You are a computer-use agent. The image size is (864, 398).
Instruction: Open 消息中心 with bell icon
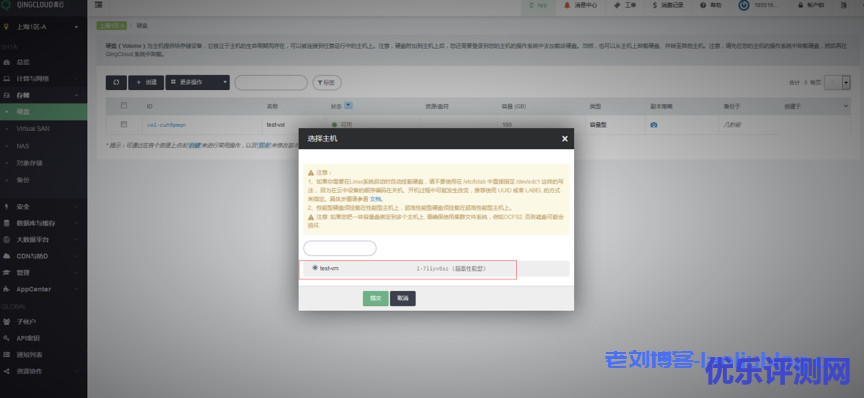pyautogui.click(x=580, y=5)
